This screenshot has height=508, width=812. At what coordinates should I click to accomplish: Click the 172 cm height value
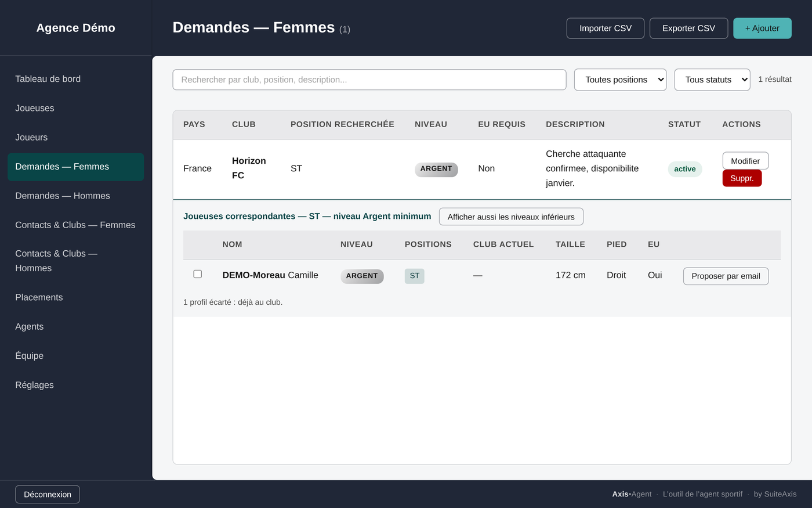[x=571, y=275]
